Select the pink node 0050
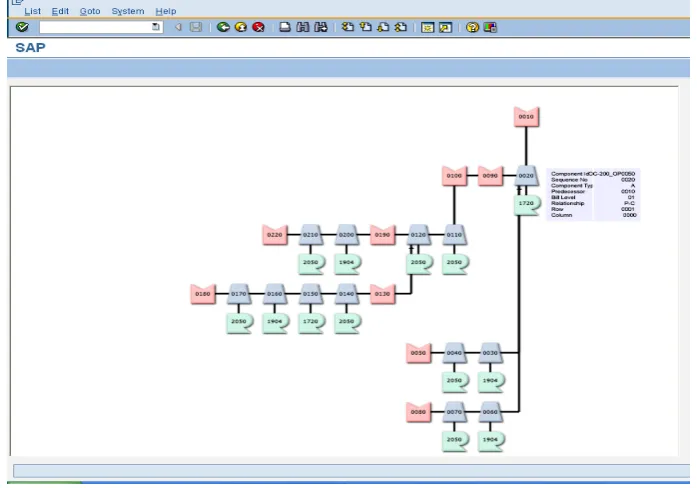The image size is (697, 488). coord(418,353)
